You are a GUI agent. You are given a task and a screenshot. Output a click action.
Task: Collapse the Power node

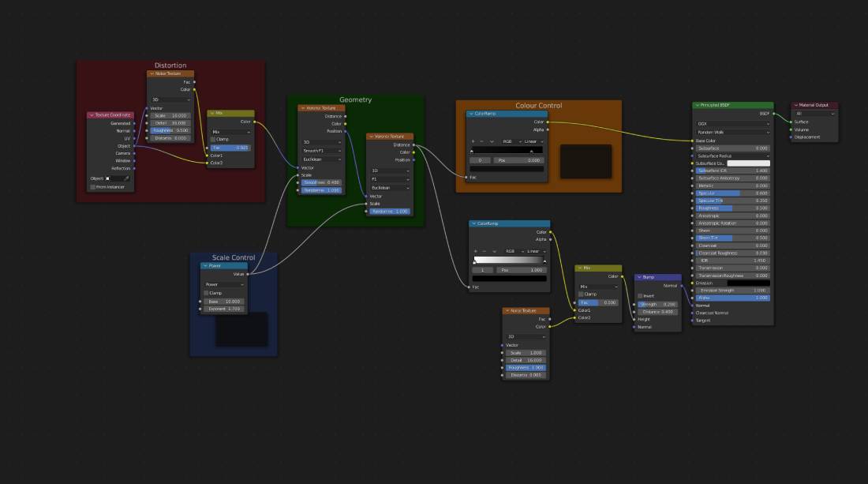click(x=205, y=266)
